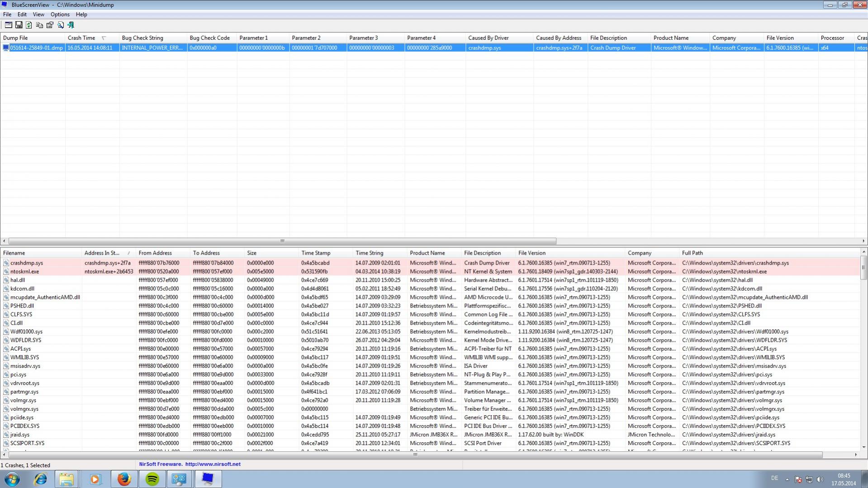
Task: Click ntoskrnl.exe+2b6453 stack address cell
Action: pyautogui.click(x=109, y=271)
